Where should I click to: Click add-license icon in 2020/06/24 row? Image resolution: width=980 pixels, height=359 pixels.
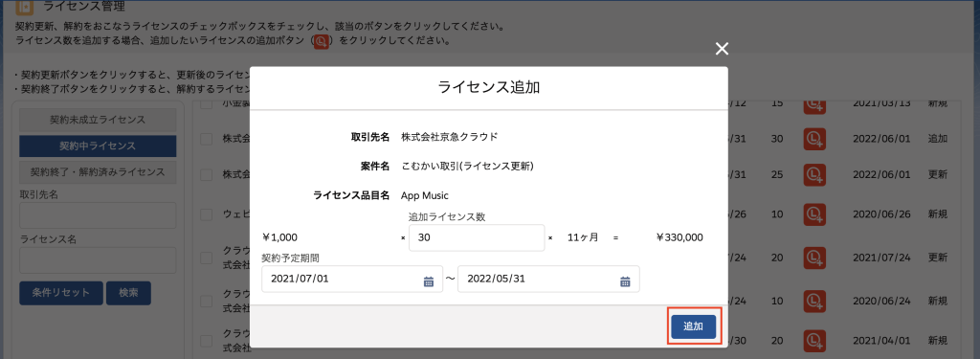pos(814,301)
